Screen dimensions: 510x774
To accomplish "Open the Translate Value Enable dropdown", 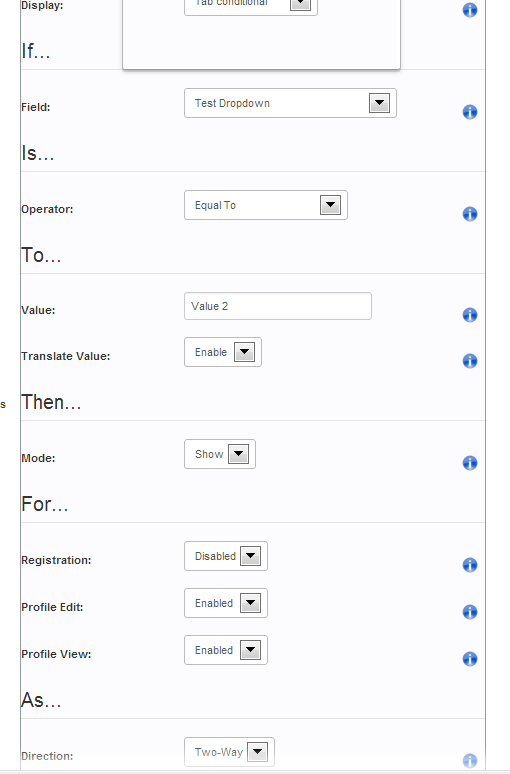I will point(223,352).
